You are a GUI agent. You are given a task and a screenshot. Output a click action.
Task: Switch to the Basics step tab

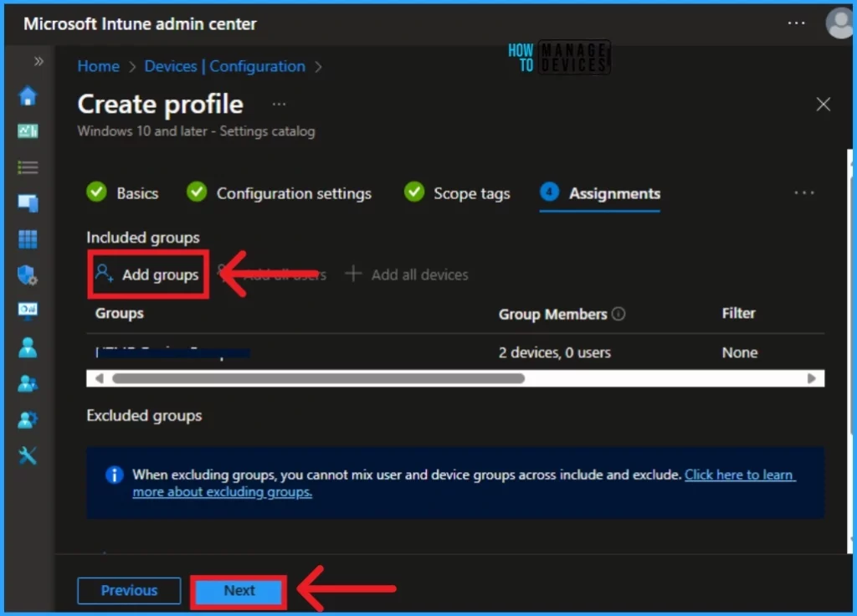(122, 193)
